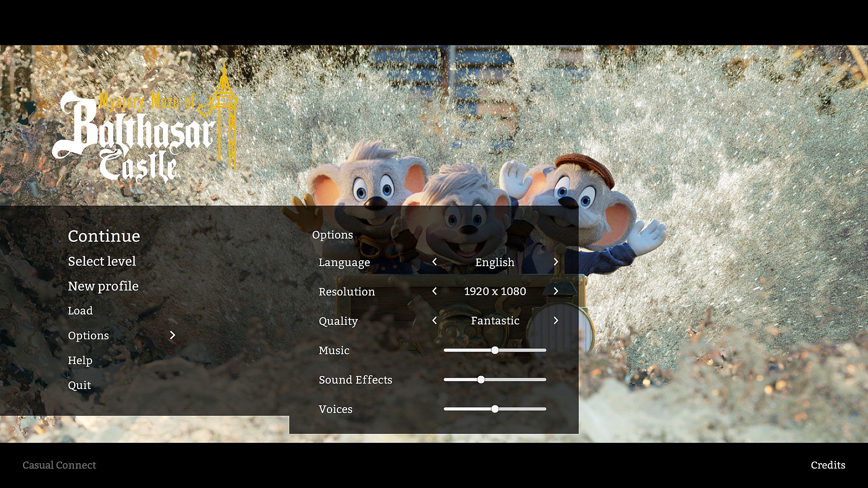868x488 pixels.
Task: Click the Options chevron arrow
Action: point(172,335)
